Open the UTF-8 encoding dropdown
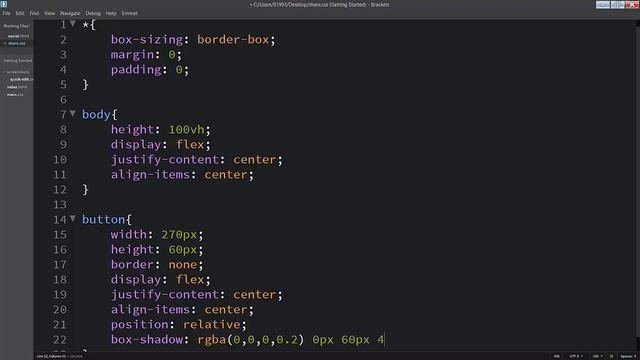 [x=576, y=356]
